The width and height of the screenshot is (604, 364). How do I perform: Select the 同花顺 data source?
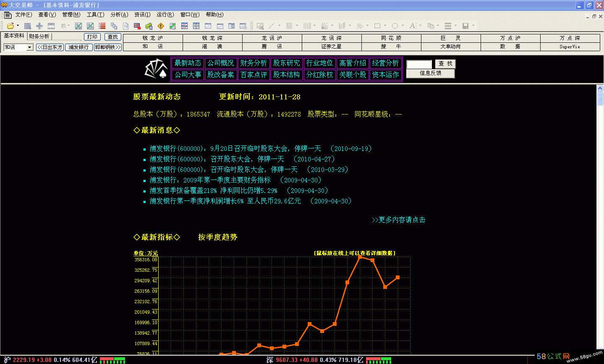[x=391, y=38]
